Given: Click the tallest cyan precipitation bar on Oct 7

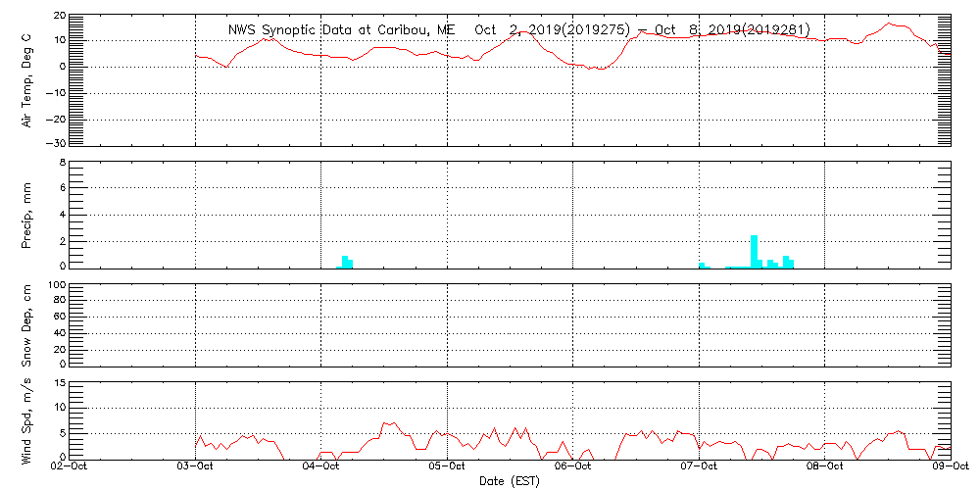Looking at the screenshot, I should point(754,251).
